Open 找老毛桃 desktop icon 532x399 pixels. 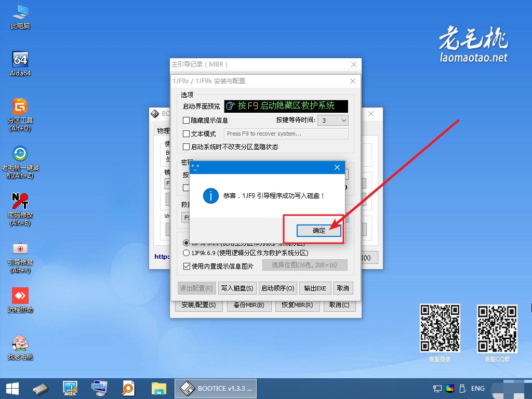[x=20, y=348]
